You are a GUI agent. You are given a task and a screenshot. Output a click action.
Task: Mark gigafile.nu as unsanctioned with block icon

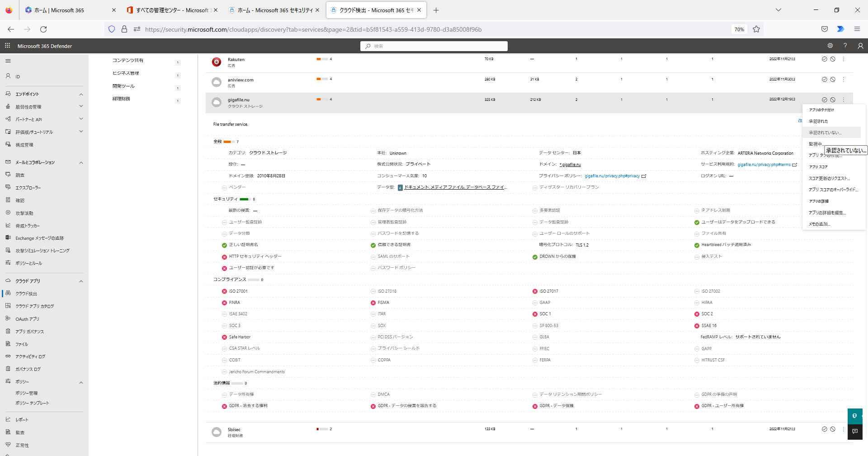[x=833, y=100]
